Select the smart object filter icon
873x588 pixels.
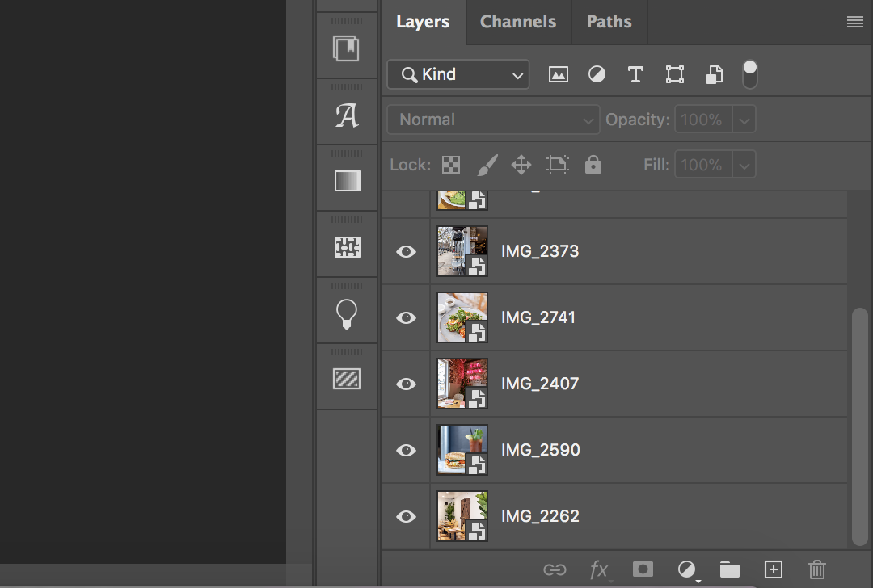pos(715,73)
